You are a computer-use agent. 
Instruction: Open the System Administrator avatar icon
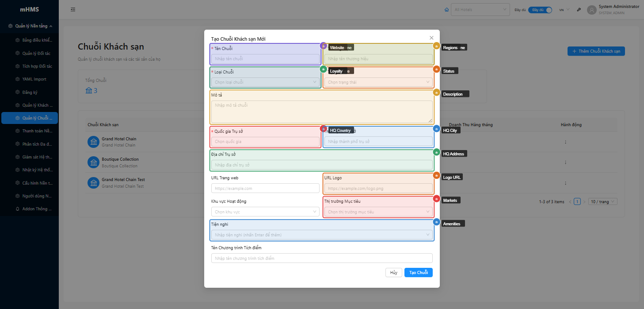(x=591, y=10)
